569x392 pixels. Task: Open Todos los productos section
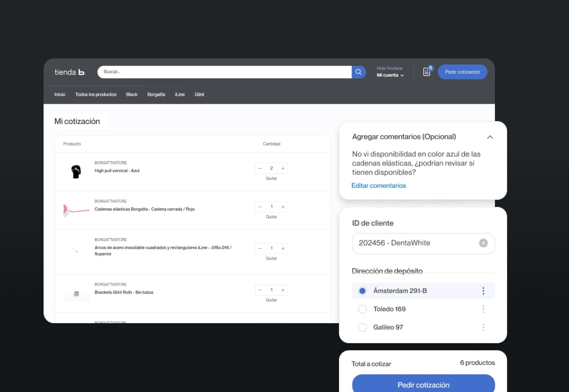[x=95, y=94]
